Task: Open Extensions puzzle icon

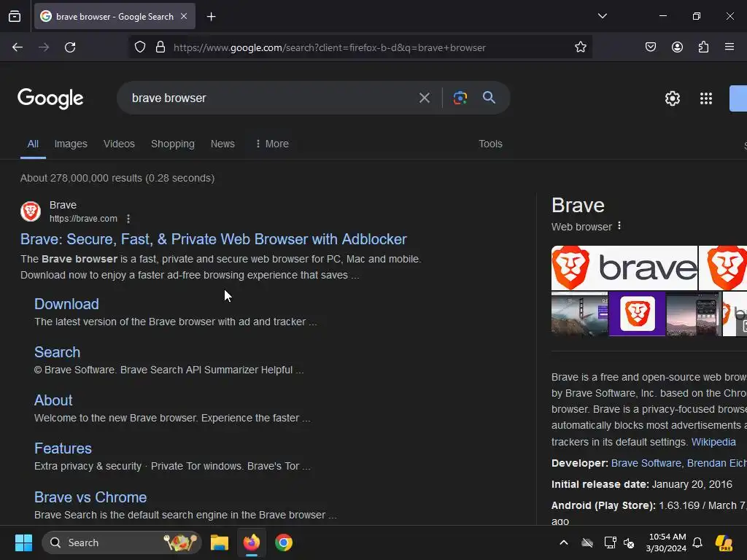Action: (x=703, y=47)
